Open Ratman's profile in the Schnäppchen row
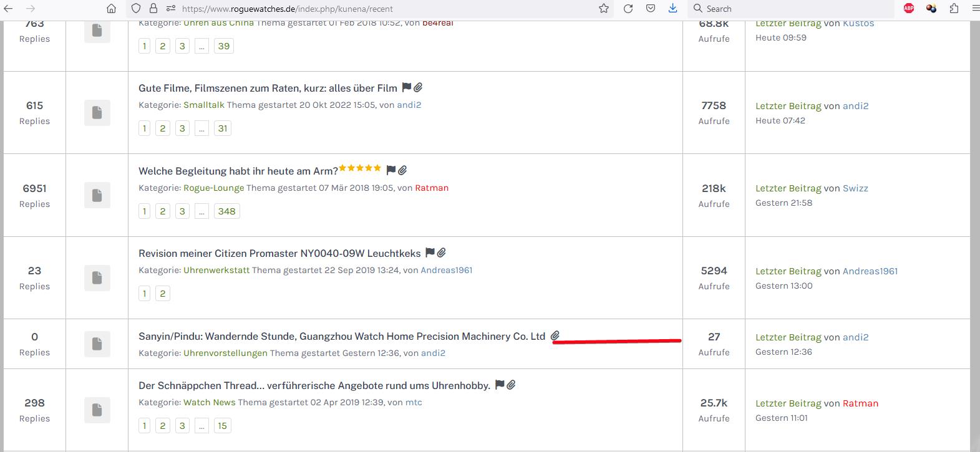 point(860,403)
